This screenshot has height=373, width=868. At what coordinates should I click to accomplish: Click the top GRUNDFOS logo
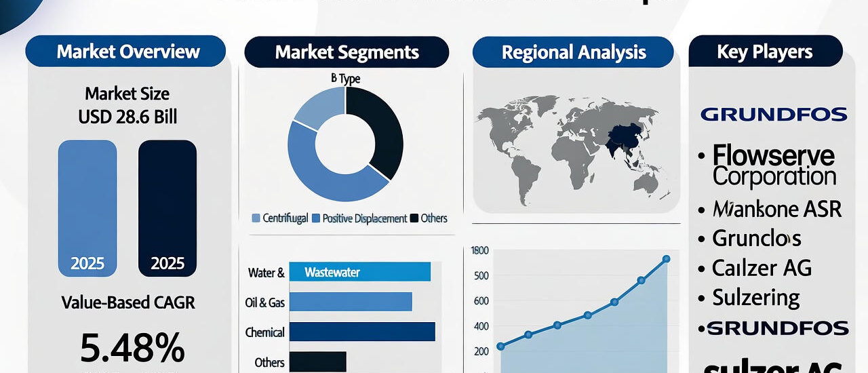click(x=774, y=114)
